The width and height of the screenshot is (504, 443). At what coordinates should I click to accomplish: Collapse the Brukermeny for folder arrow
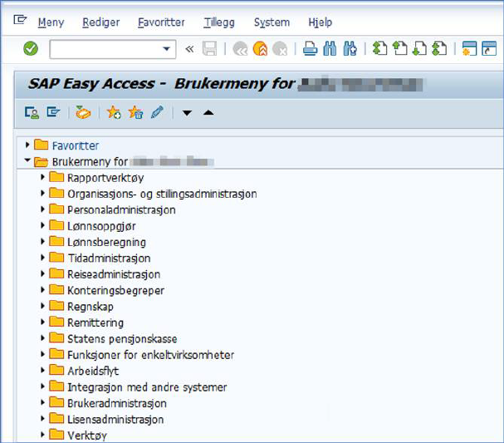point(27,160)
